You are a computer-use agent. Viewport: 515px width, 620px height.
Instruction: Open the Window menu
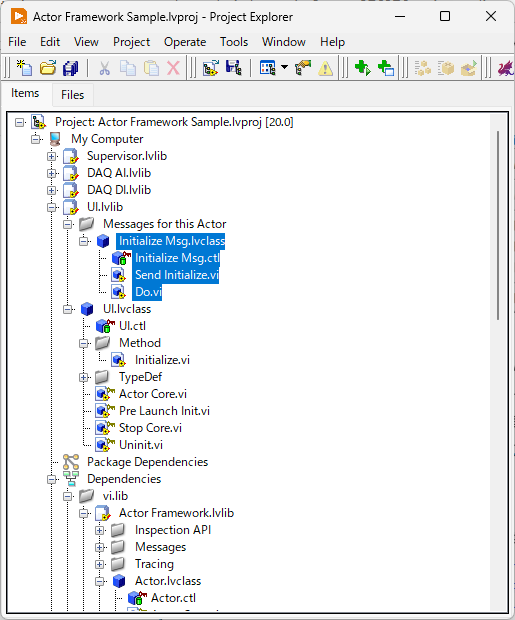point(284,42)
